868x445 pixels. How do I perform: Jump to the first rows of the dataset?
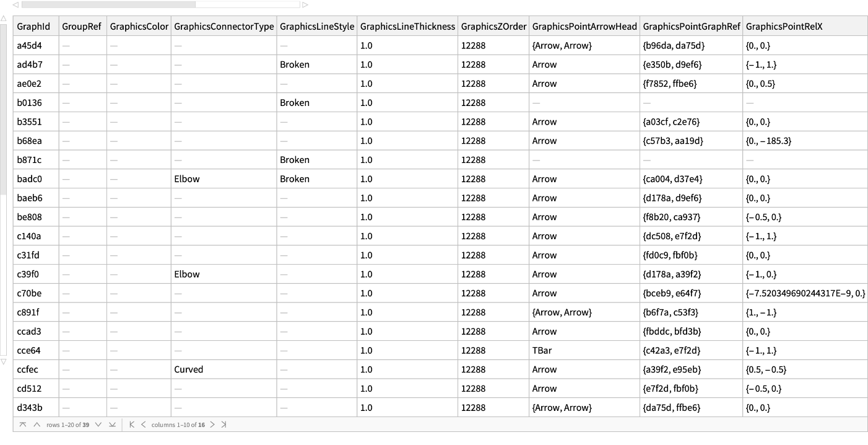23,425
